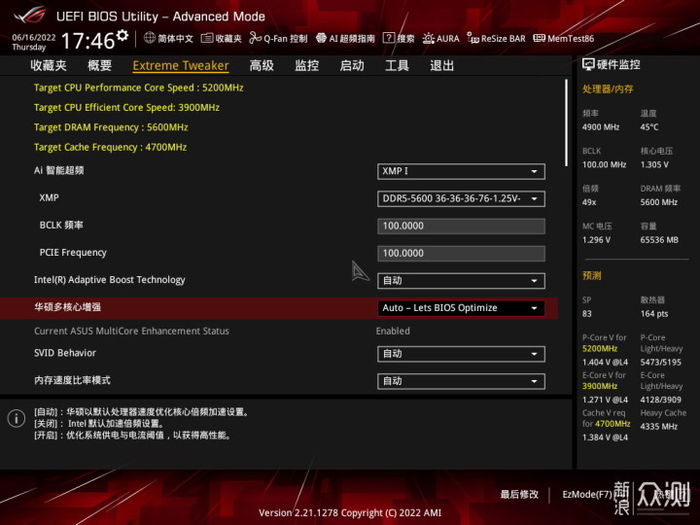
Task: Click the 1.305 V core voltage value
Action: (x=654, y=165)
